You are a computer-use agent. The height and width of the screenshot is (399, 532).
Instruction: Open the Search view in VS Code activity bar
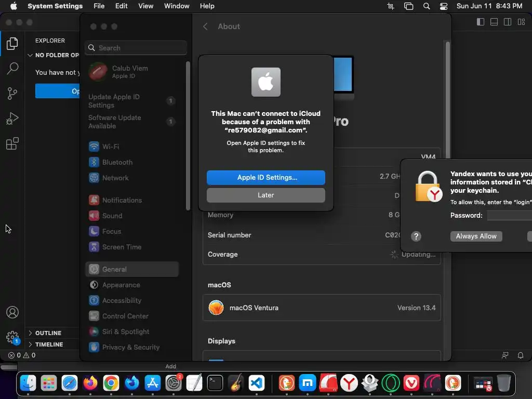12,68
